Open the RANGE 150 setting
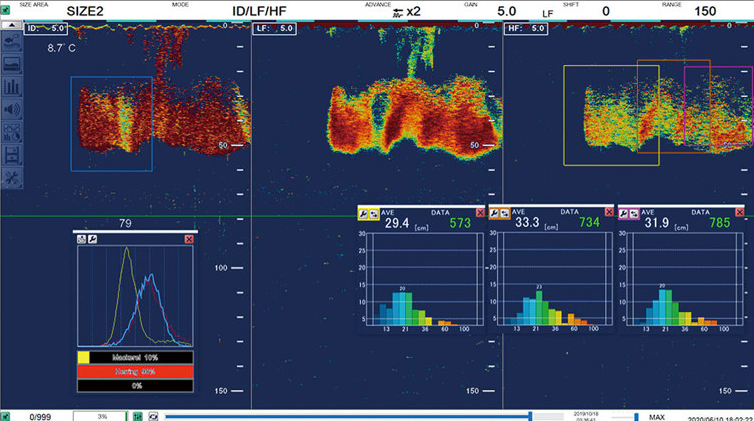754x421 pixels. [705, 10]
